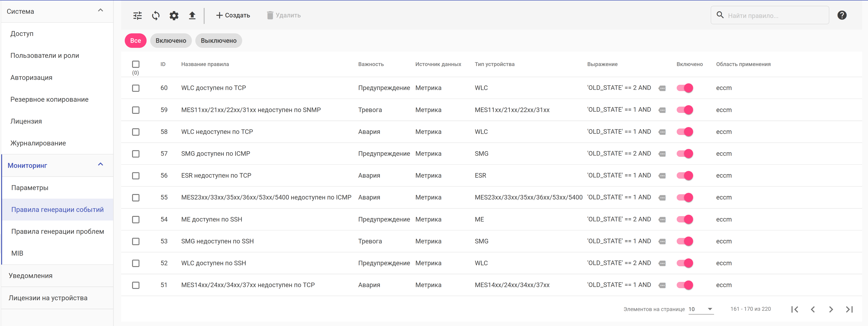
Task: Filter by Включено tab
Action: click(x=171, y=40)
